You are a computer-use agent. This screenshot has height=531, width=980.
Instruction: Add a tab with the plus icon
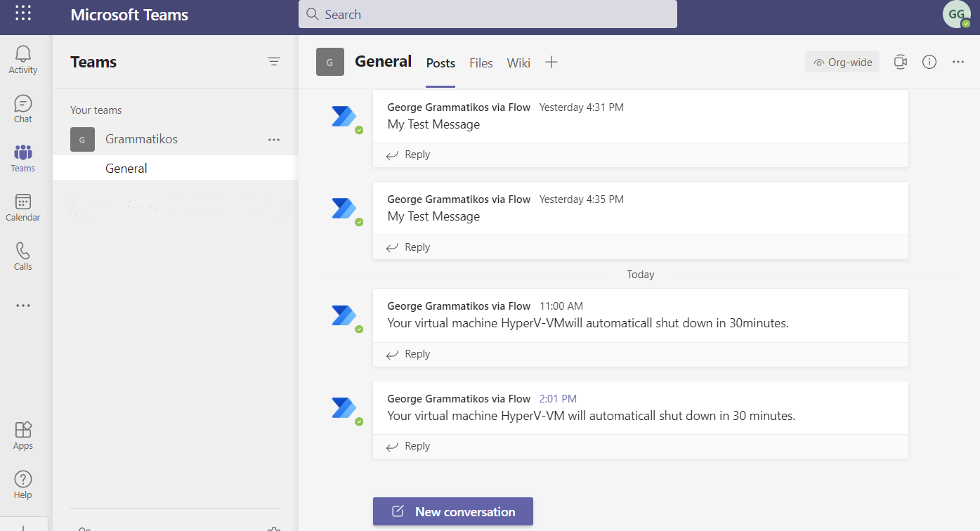click(x=551, y=62)
